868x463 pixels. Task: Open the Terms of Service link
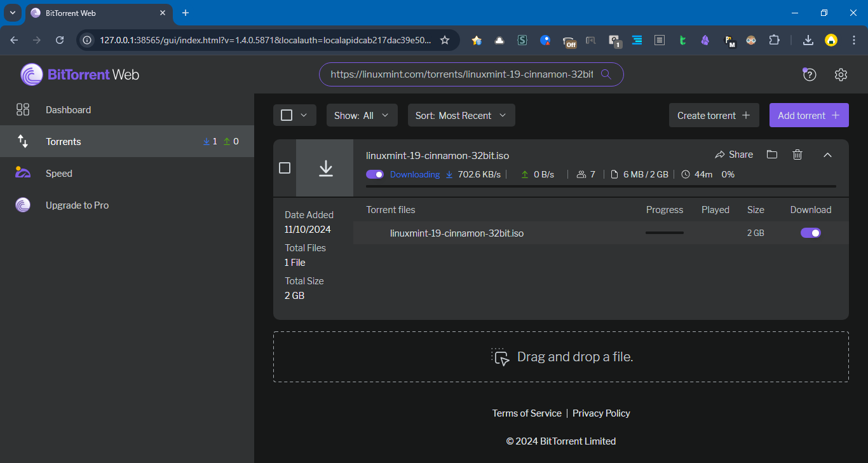click(x=527, y=413)
